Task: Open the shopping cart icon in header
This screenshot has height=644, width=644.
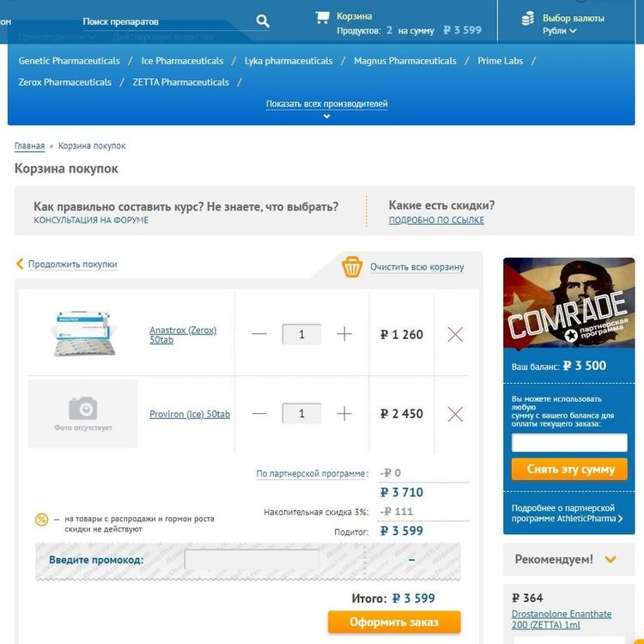Action: tap(322, 17)
